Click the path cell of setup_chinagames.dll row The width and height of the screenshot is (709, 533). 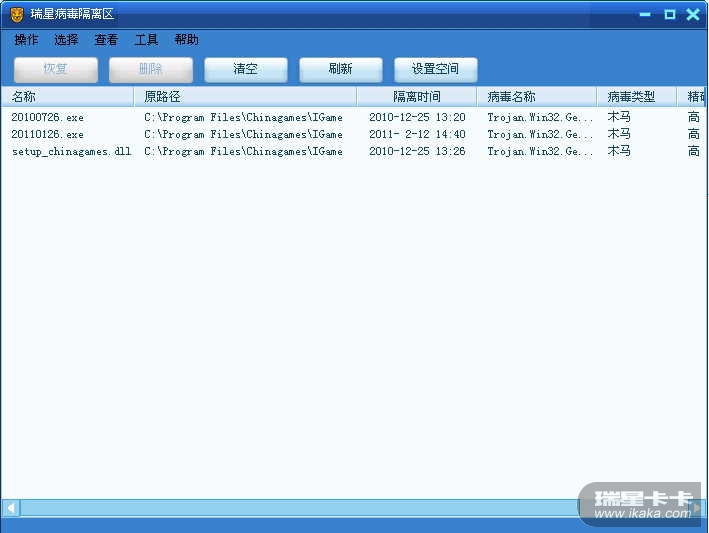coord(243,151)
